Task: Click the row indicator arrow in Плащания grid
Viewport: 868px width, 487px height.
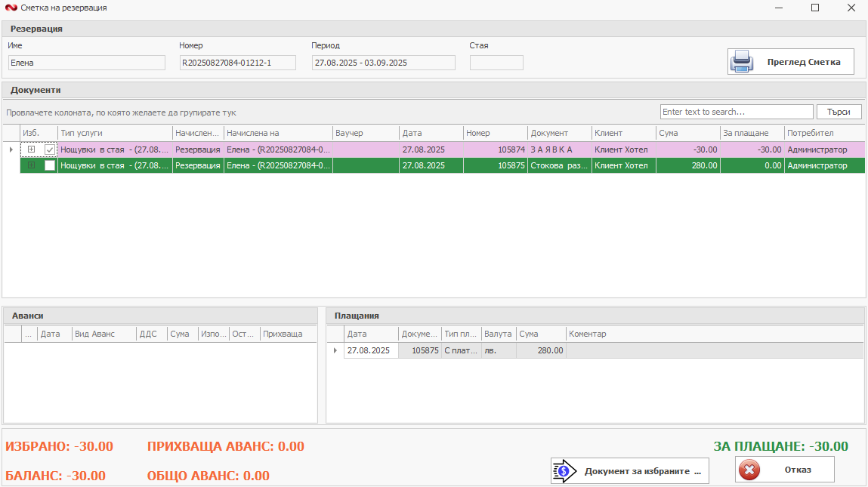Action: click(x=335, y=350)
